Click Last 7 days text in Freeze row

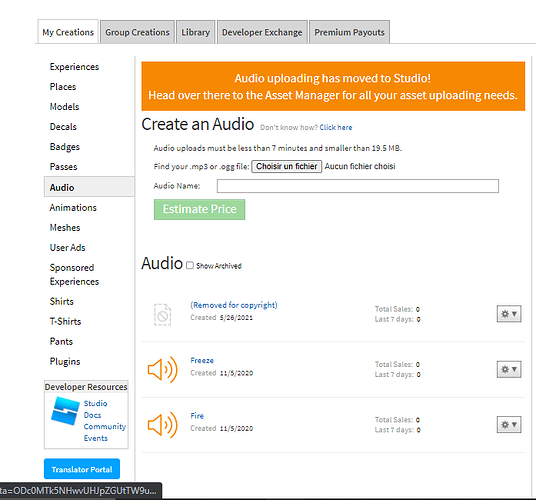398,375
